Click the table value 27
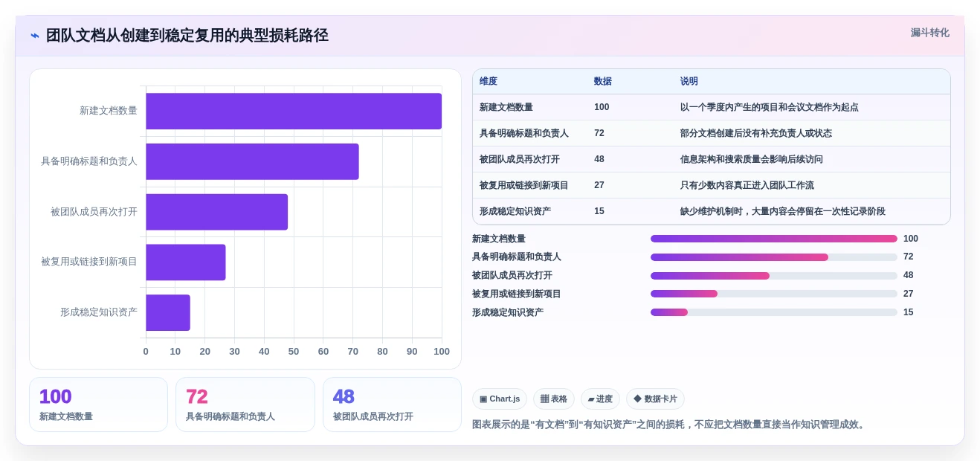980x461 pixels. click(599, 185)
